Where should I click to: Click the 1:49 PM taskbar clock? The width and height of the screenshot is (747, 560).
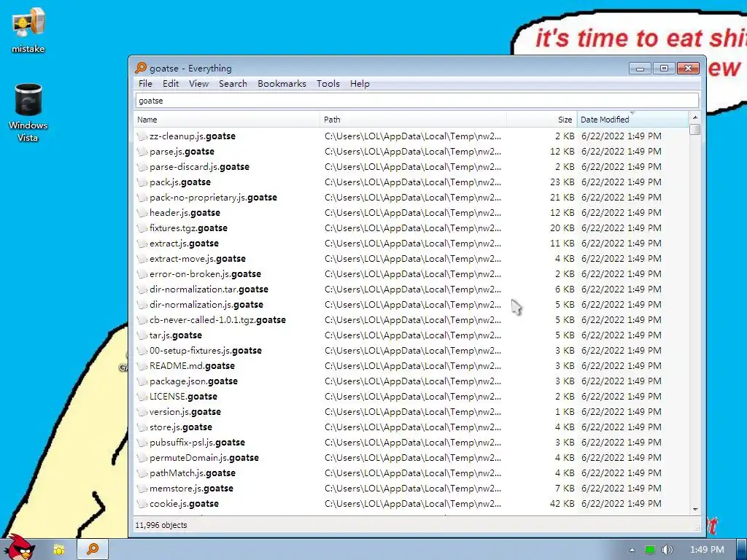click(707, 550)
